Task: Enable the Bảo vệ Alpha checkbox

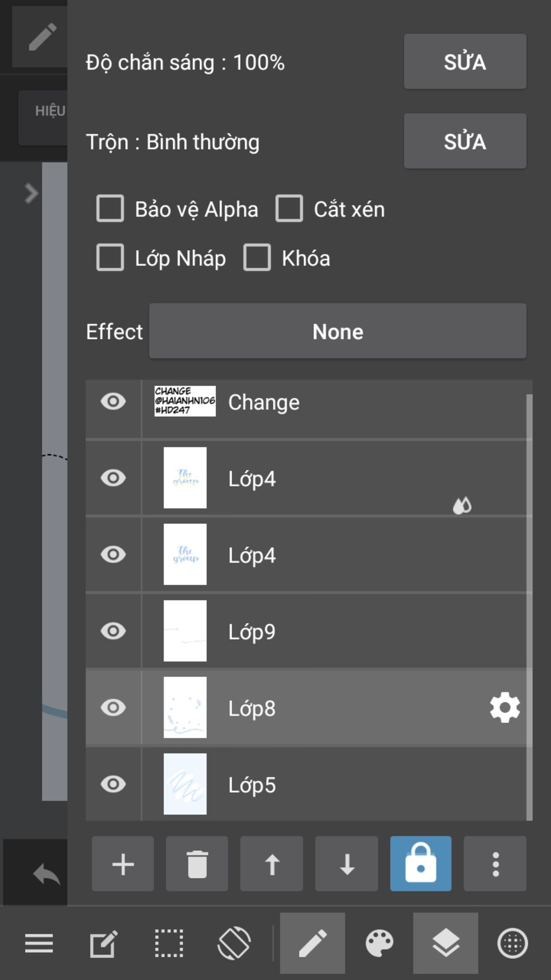Action: tap(110, 208)
